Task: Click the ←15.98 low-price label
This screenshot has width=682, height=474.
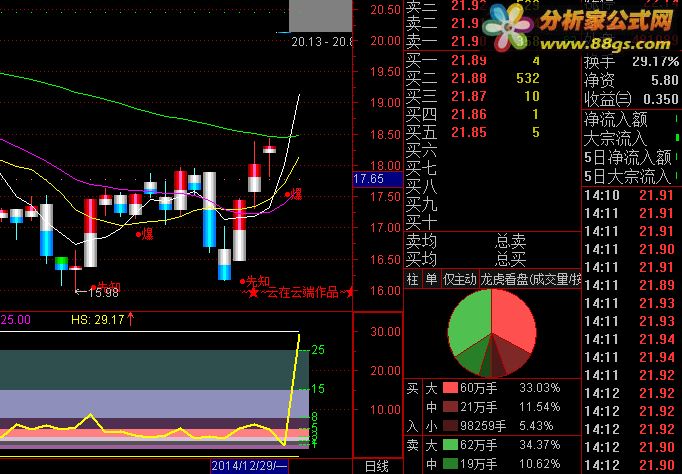Action: (97, 293)
